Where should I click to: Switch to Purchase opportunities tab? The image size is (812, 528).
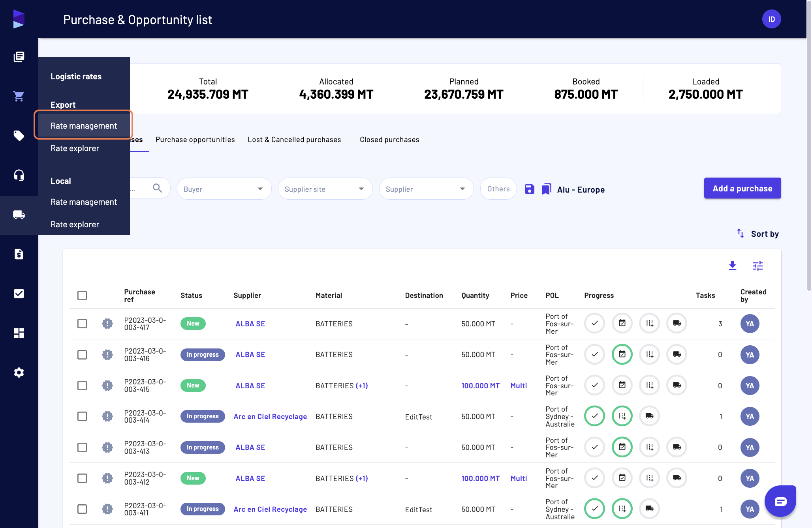pyautogui.click(x=195, y=140)
